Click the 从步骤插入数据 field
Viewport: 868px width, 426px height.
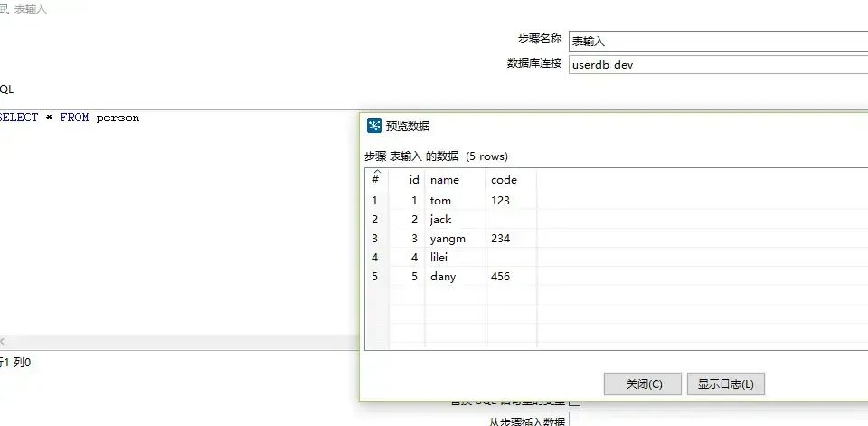tap(719, 420)
